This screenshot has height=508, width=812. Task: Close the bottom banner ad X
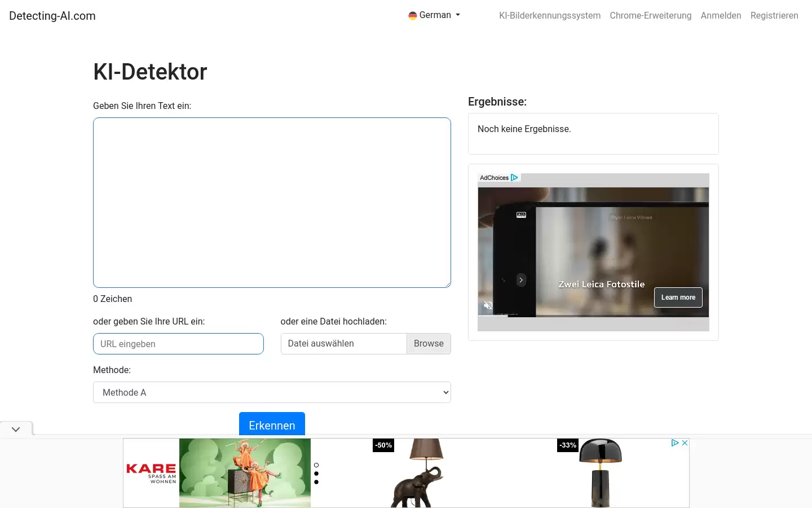[x=685, y=443]
